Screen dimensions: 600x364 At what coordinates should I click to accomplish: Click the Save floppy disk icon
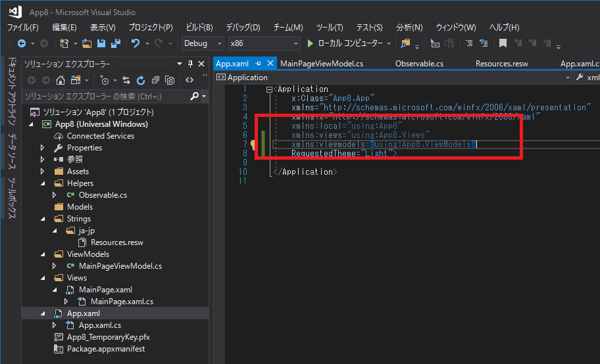[101, 43]
